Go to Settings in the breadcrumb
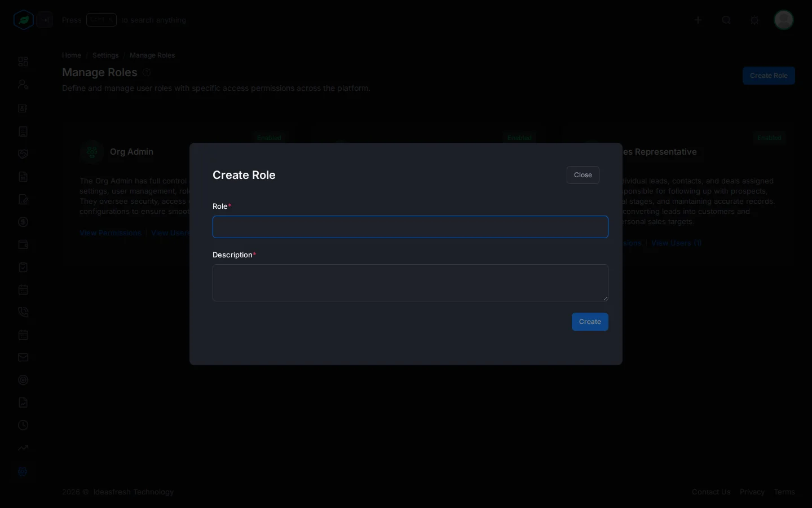Image resolution: width=812 pixels, height=508 pixels. pos(105,55)
